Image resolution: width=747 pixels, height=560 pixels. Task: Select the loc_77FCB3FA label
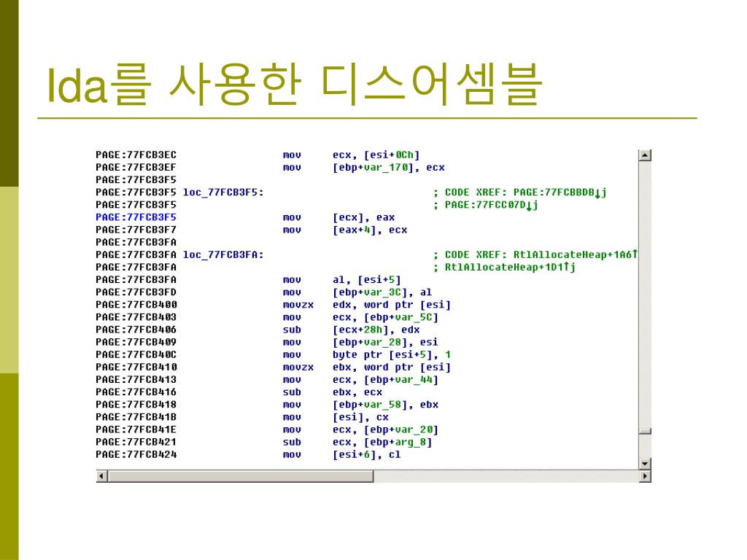click(x=223, y=254)
